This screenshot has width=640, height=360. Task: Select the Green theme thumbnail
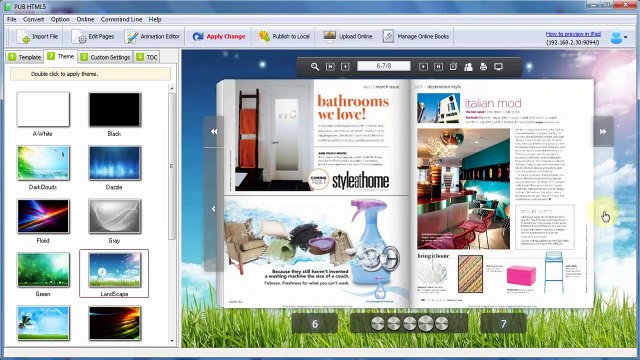point(43,270)
